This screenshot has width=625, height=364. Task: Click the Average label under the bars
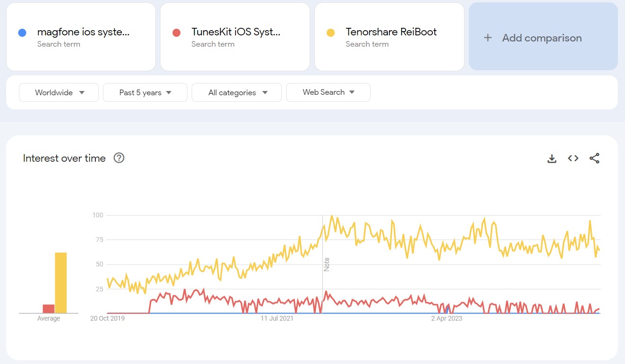(x=49, y=319)
